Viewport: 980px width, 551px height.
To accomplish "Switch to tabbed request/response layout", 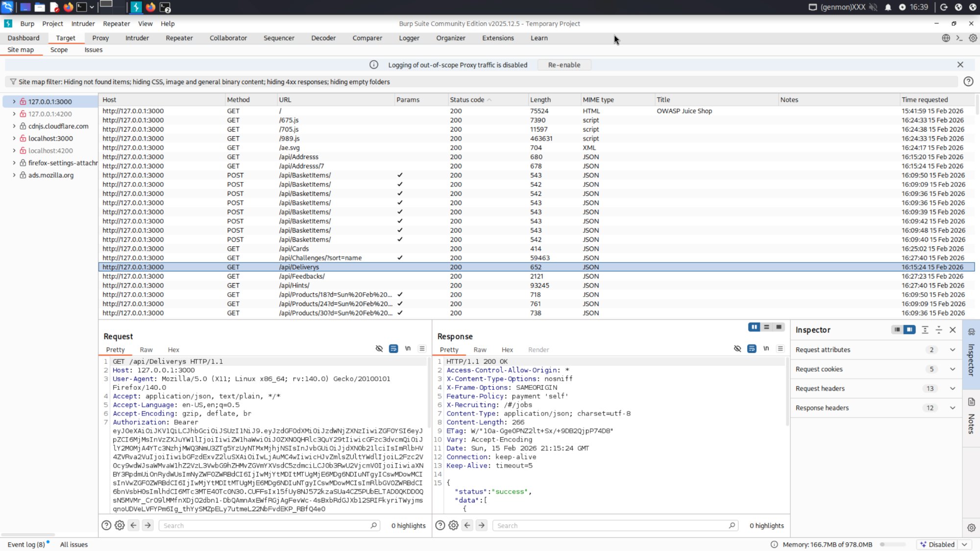I will pos(779,327).
